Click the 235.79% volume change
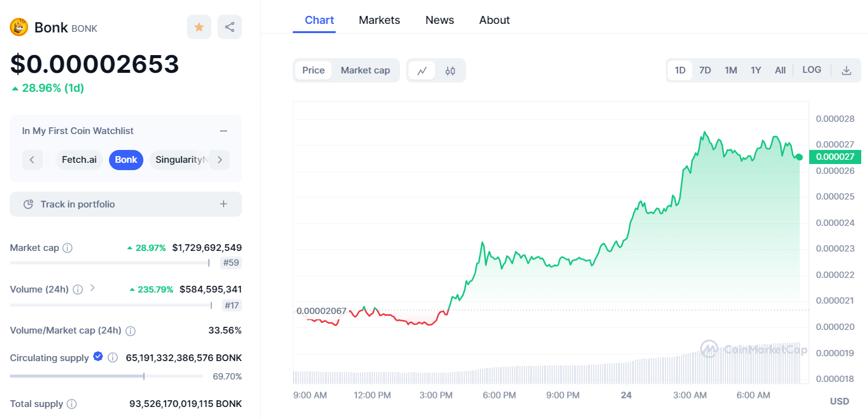This screenshot has height=418, width=868. pos(151,289)
